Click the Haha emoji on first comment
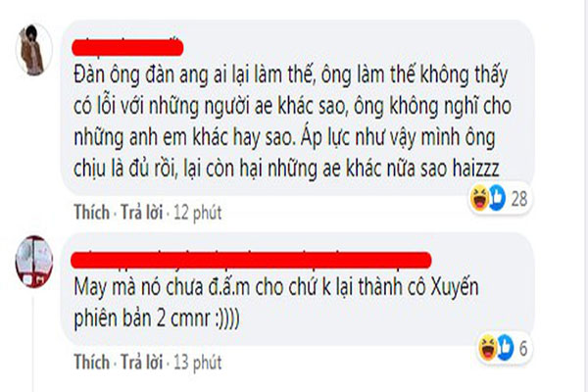 tap(479, 198)
